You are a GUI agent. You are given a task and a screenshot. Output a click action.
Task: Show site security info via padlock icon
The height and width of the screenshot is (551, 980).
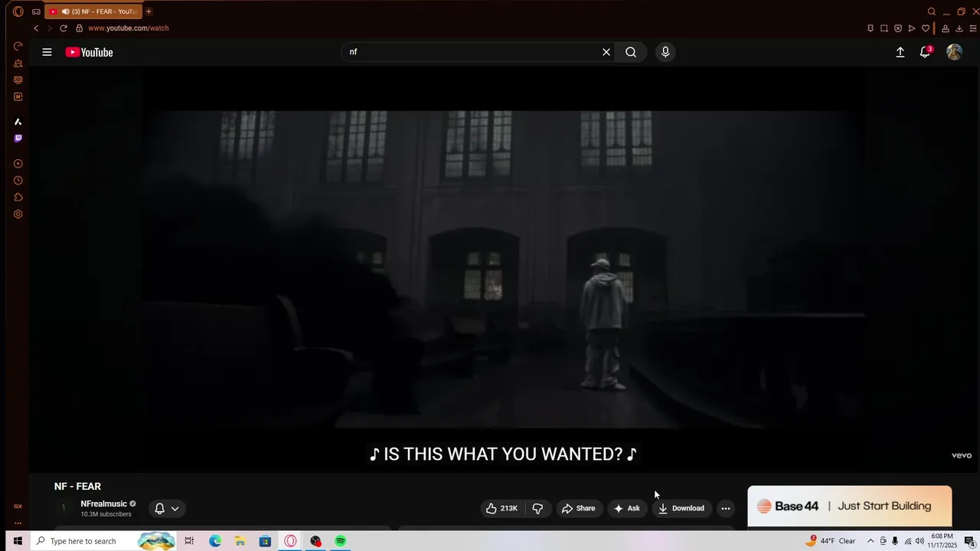point(79,28)
